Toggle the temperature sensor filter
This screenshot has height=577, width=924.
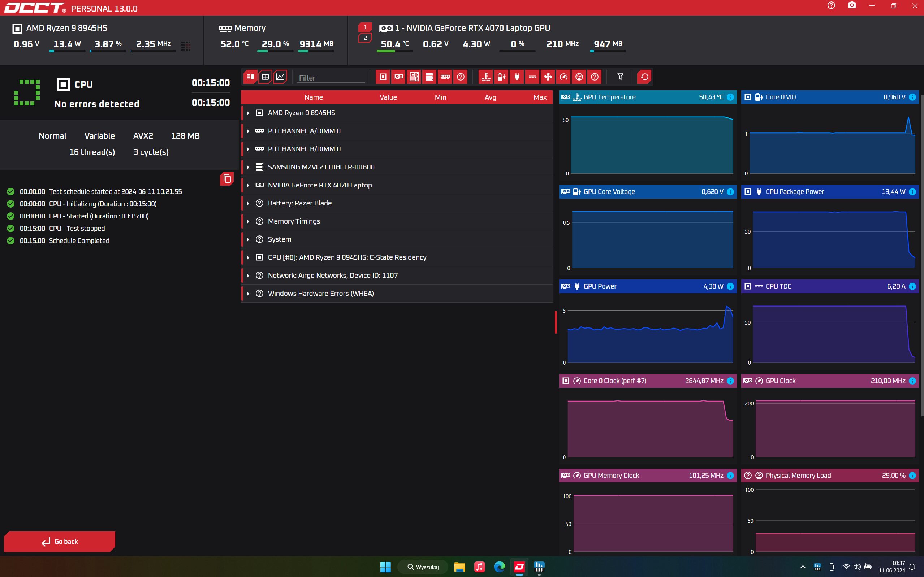[486, 77]
